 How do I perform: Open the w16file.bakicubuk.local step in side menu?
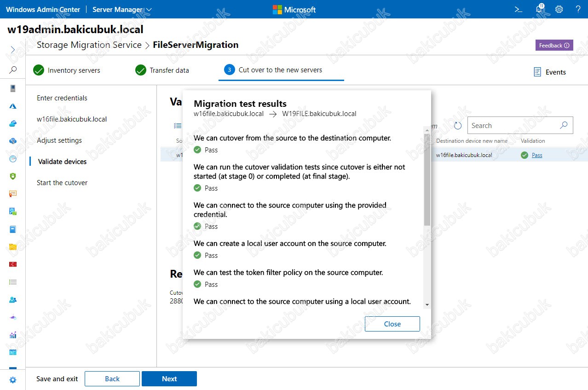[72, 119]
